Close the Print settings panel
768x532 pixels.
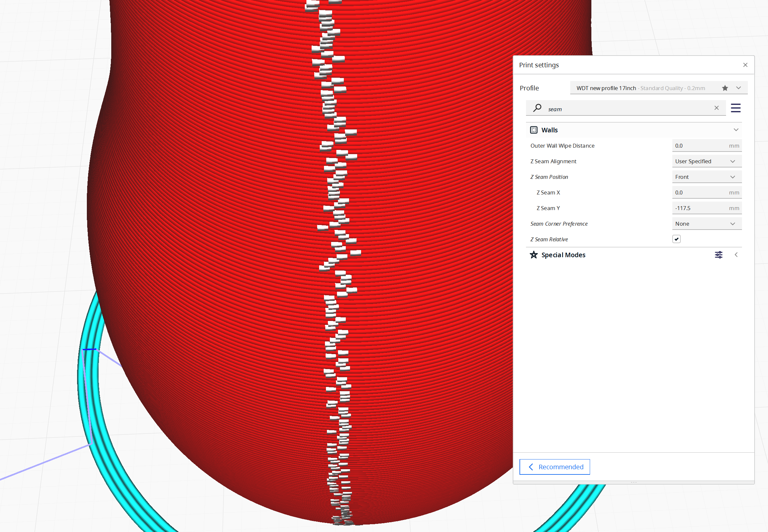click(745, 65)
